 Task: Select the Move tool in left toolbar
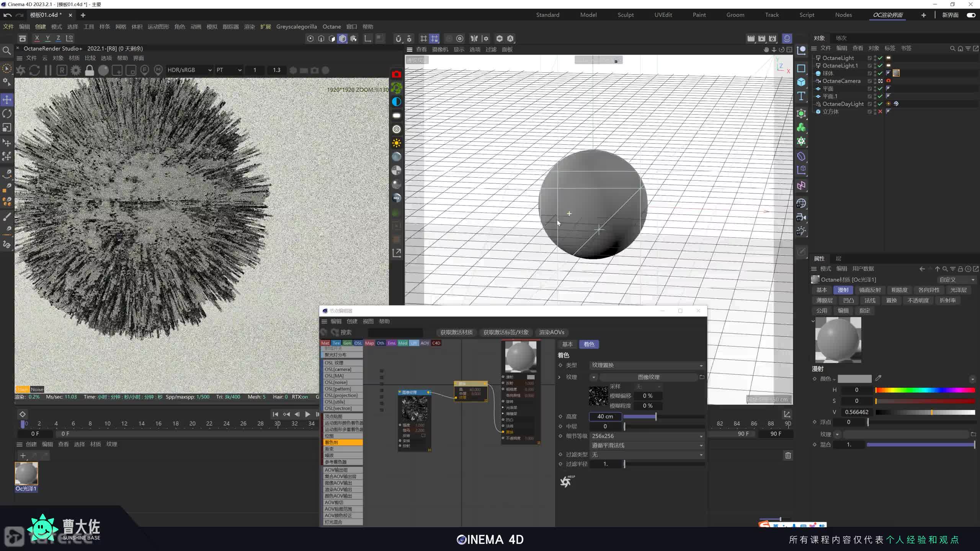click(x=7, y=100)
